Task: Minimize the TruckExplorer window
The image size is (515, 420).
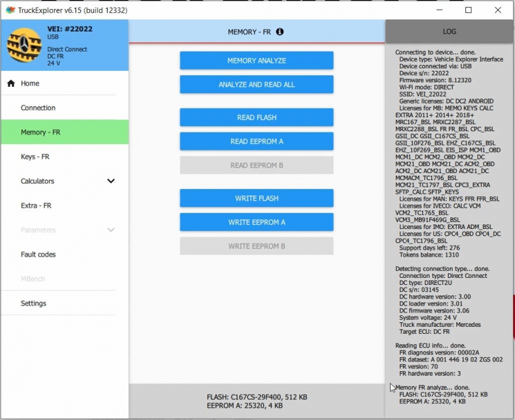Action: coord(439,10)
